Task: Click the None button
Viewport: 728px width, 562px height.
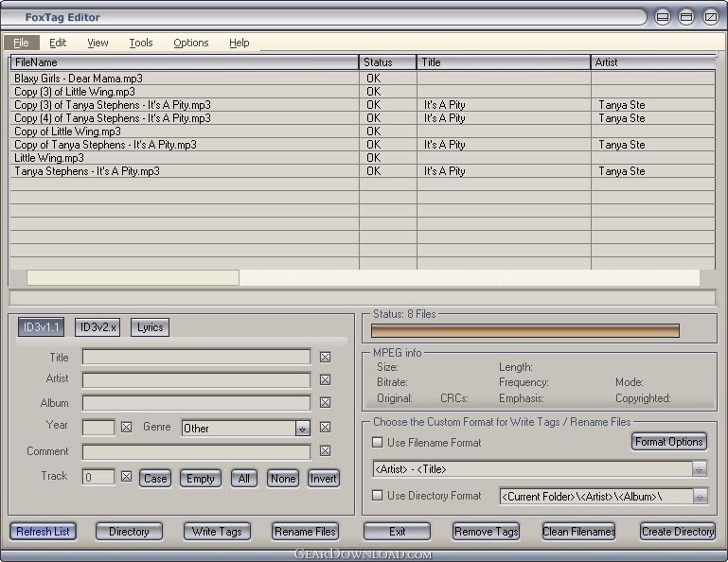Action: coord(283,479)
